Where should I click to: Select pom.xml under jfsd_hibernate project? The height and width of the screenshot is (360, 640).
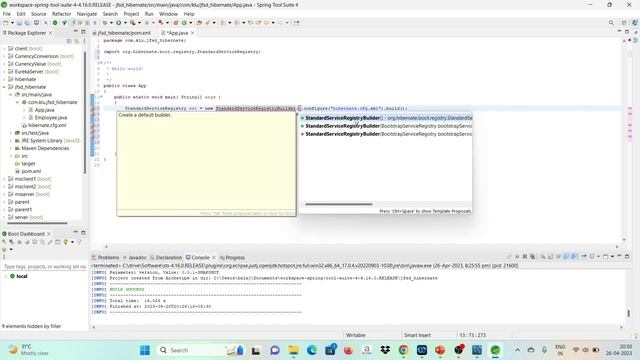point(31,171)
